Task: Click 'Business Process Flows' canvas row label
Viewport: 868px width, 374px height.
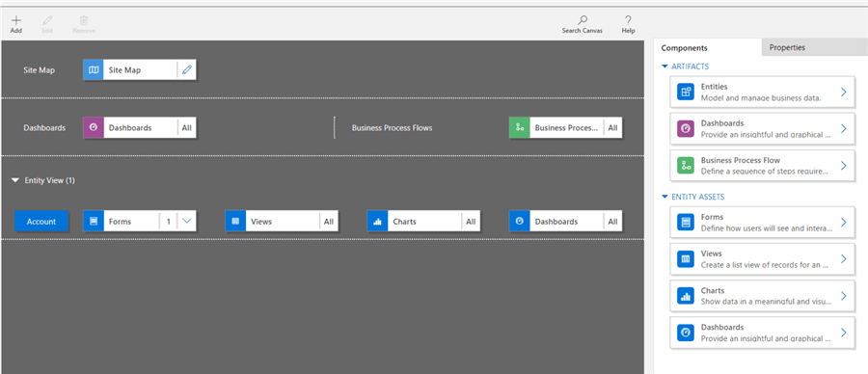Action: 392,128
